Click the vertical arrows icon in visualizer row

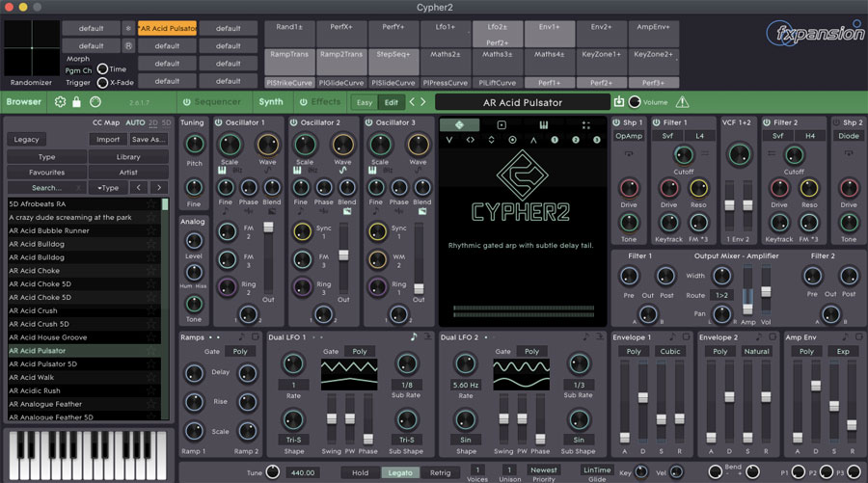pos(491,140)
